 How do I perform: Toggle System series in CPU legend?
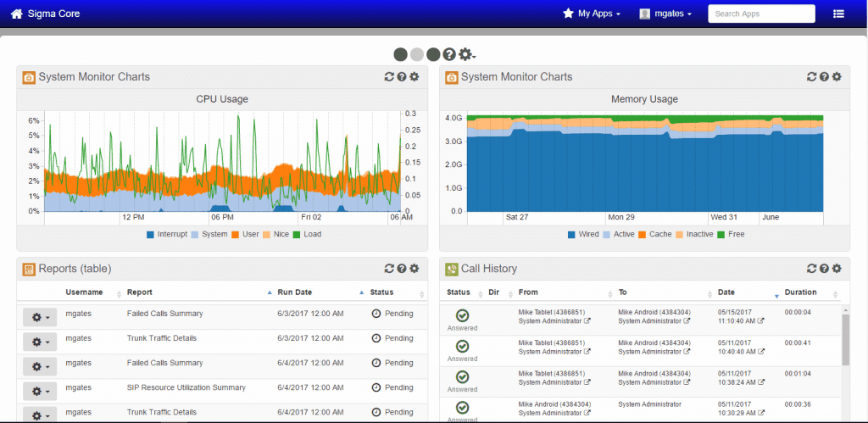(209, 234)
